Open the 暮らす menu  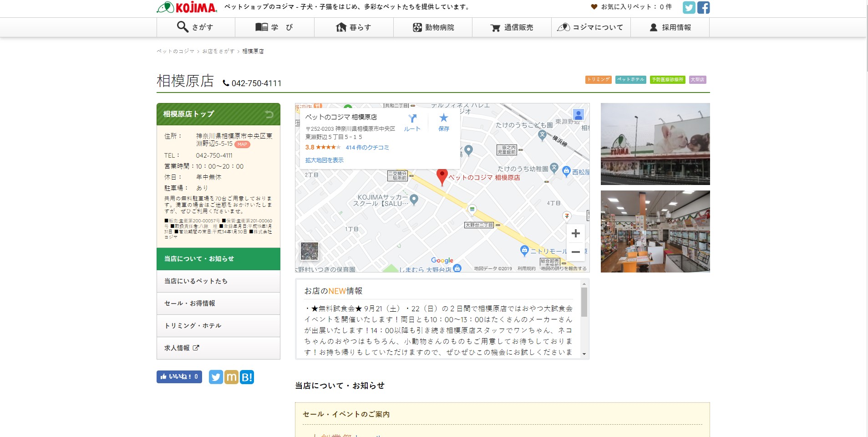pyautogui.click(x=354, y=27)
